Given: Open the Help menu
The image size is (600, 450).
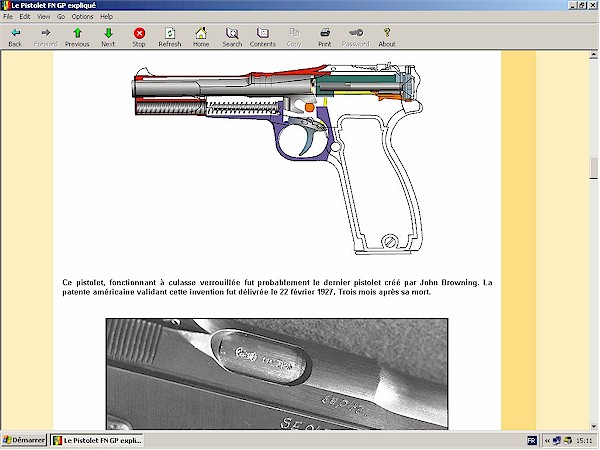Looking at the screenshot, I should coord(106,16).
